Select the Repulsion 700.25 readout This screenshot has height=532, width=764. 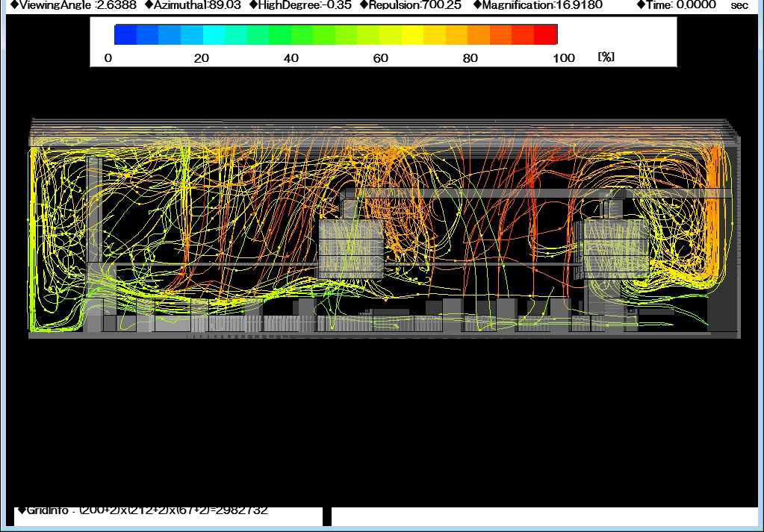[410, 5]
